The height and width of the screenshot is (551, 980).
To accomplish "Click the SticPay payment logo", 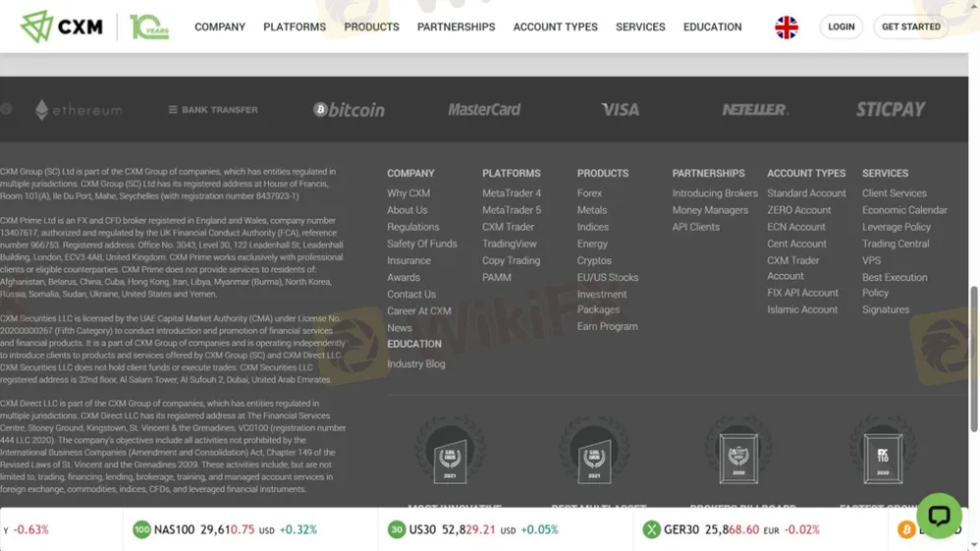I will pyautogui.click(x=891, y=109).
